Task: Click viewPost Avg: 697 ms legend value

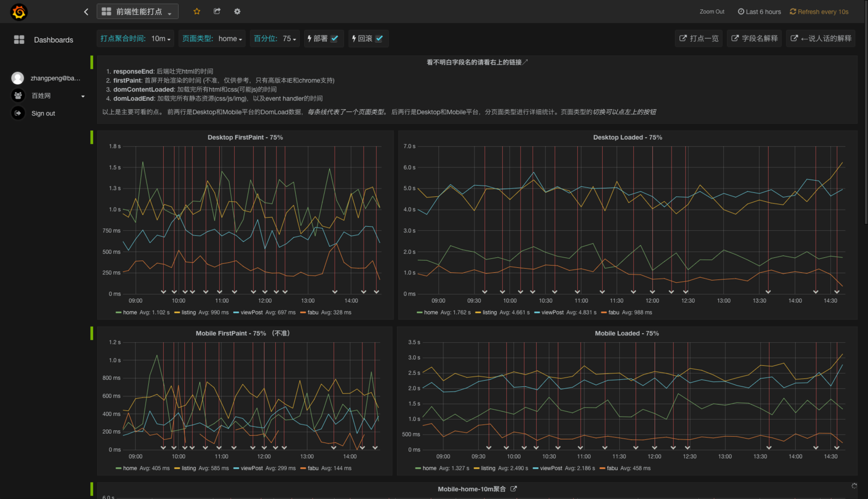Action: [x=280, y=313]
